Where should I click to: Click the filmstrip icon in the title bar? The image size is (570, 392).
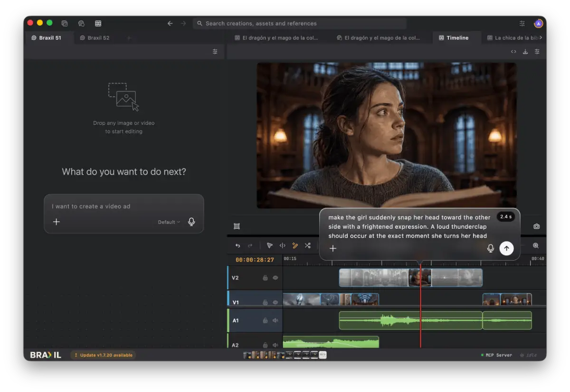pos(98,23)
